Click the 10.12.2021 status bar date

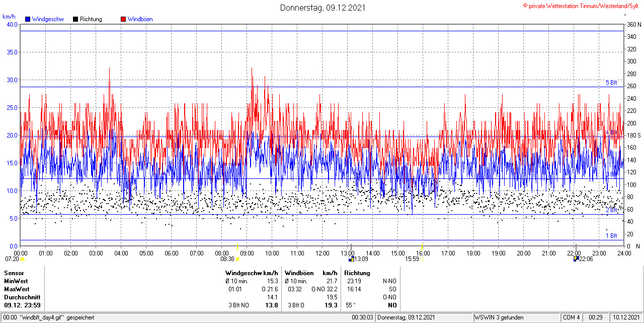click(625, 317)
